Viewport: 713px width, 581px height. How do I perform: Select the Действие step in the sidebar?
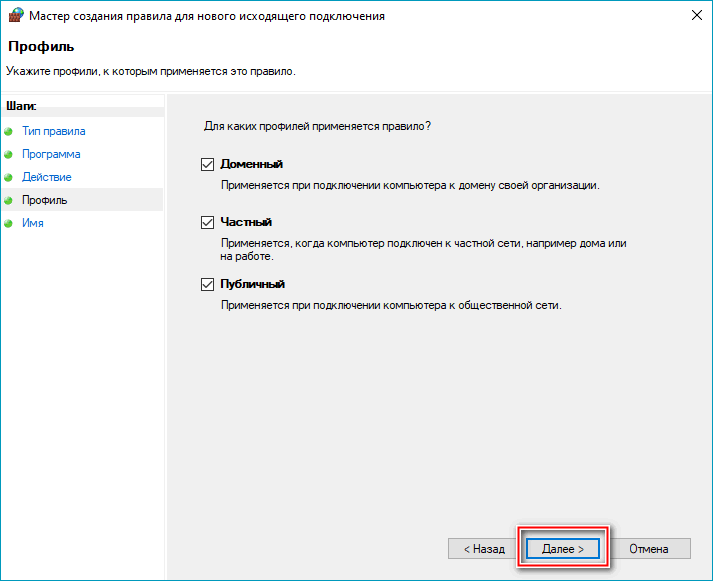[x=47, y=177]
